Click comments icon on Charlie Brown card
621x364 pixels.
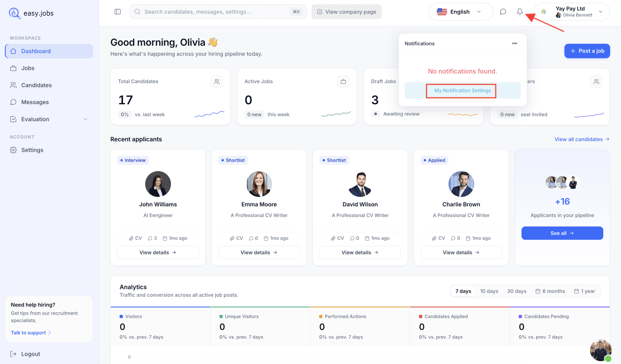point(453,238)
